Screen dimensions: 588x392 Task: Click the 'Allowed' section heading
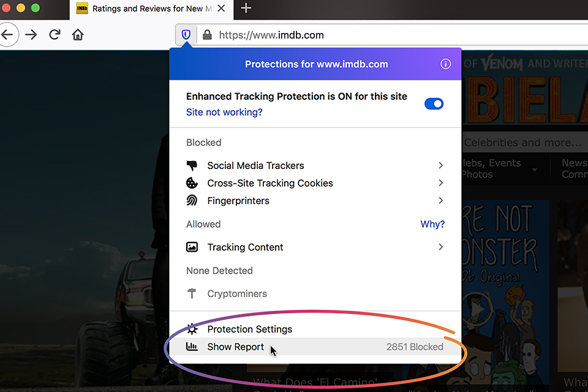tap(203, 224)
